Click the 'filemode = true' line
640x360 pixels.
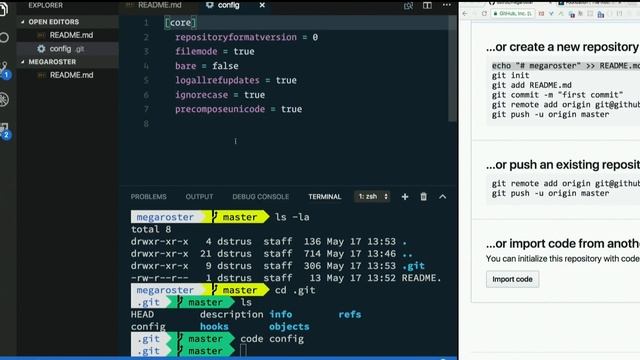coord(215,51)
